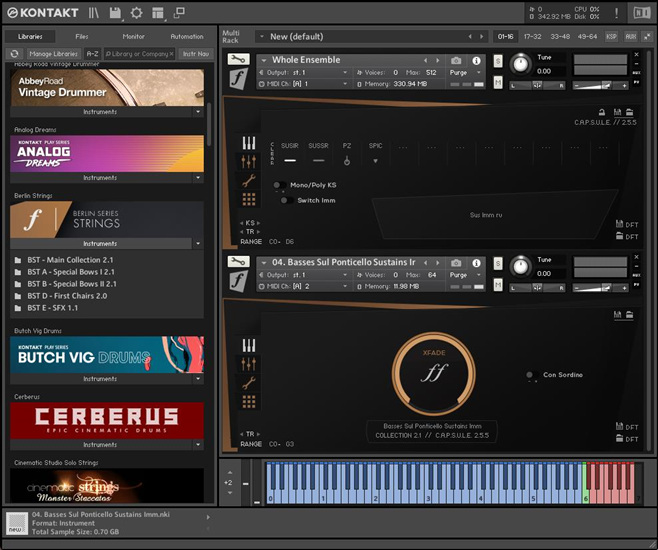Open the Kontakt settings gear icon
The height and width of the screenshot is (550, 658).
[136, 13]
